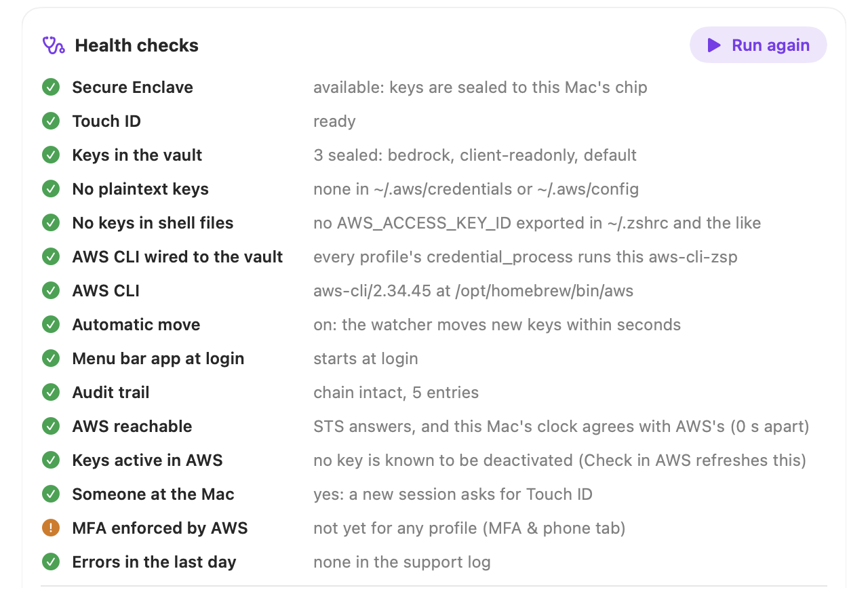
Task: Click 'available: keys are sealed to this Mac's chip'
Action: (x=480, y=87)
